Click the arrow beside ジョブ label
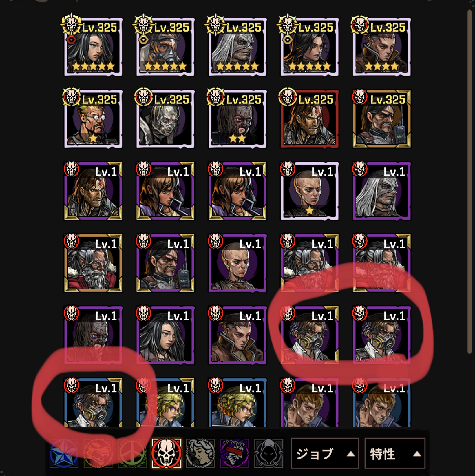 351,454
